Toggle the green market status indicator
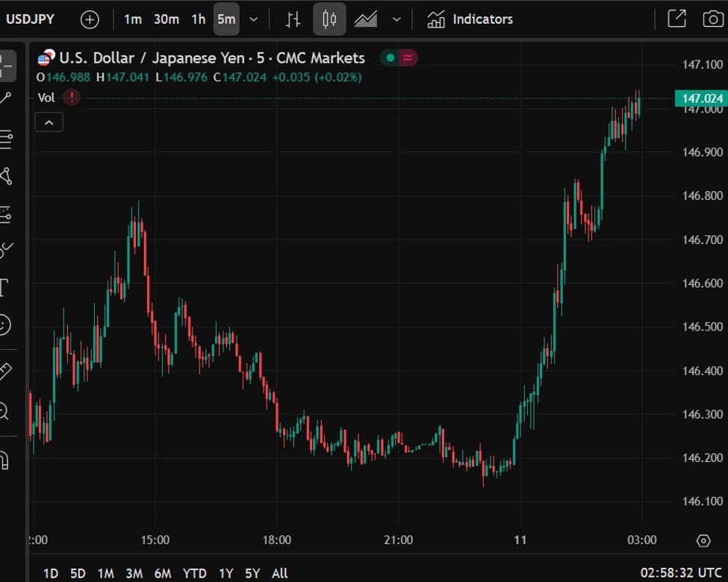The image size is (728, 582). (x=390, y=58)
